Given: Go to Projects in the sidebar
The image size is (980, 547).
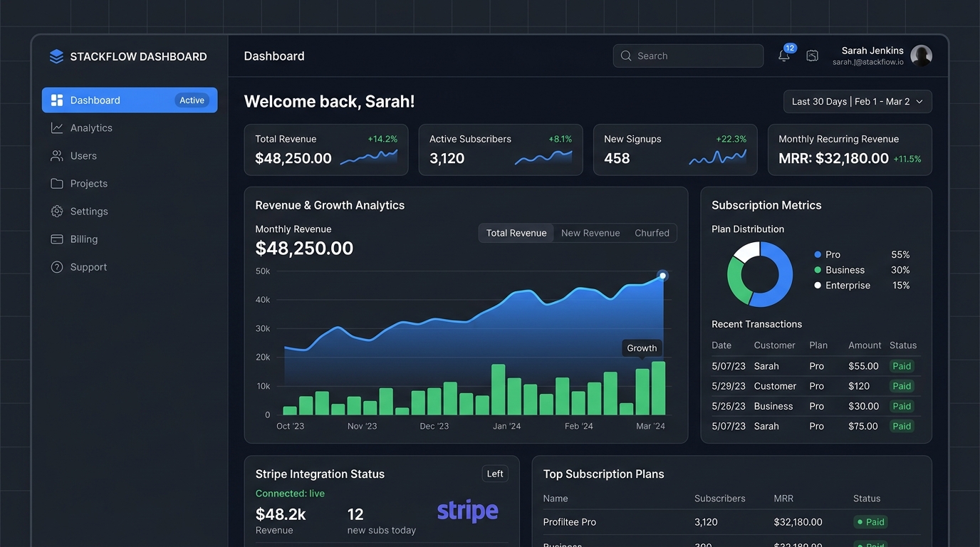Looking at the screenshot, I should pyautogui.click(x=130, y=184).
